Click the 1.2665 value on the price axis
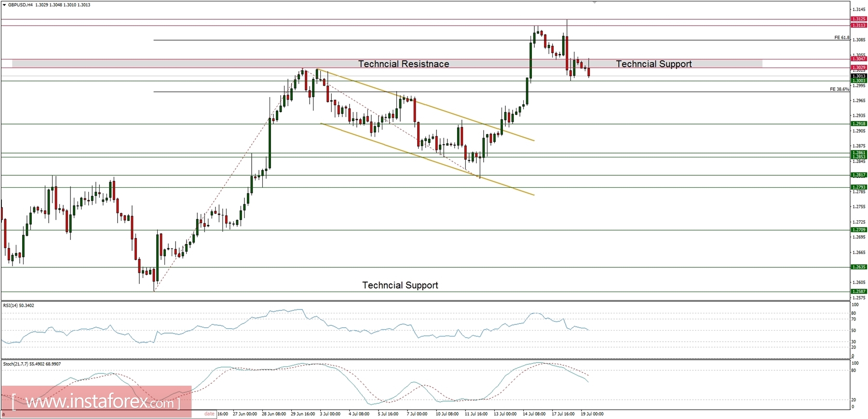The width and height of the screenshot is (868, 419). 859,252
